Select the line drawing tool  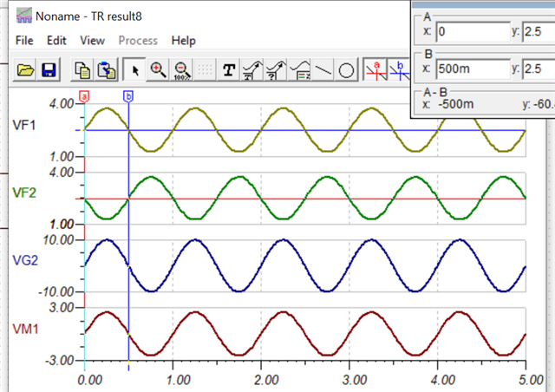point(323,69)
